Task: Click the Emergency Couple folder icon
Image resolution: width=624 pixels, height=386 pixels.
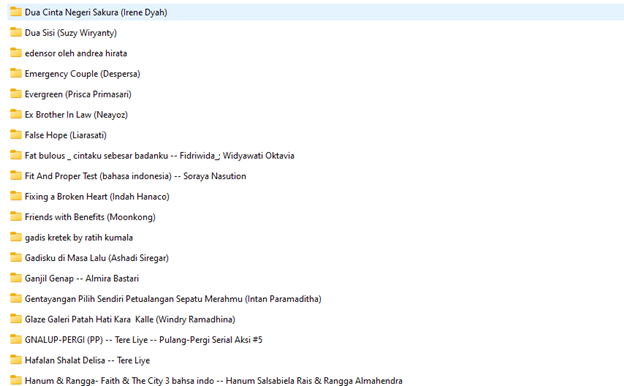Action: coord(16,73)
